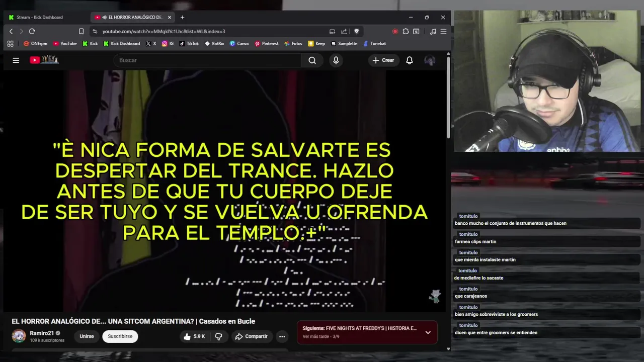Screen dimensions: 644x362
Task: Open the IG bookmark
Action: click(x=168, y=44)
